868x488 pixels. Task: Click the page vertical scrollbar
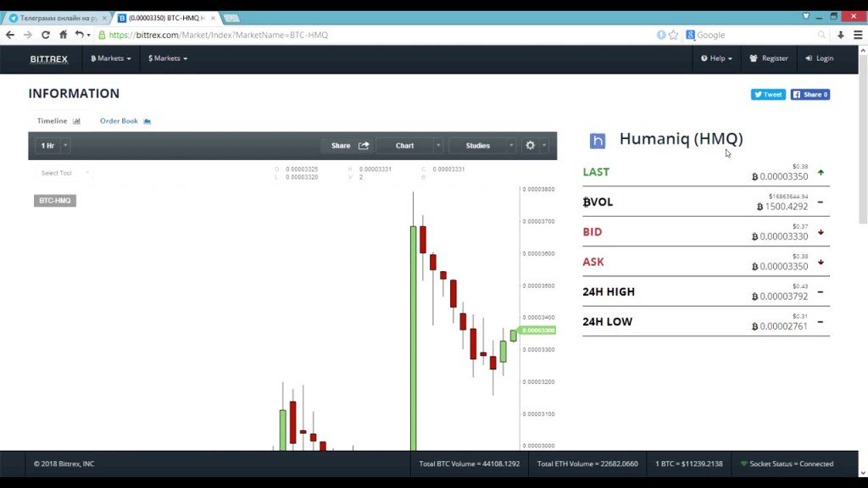point(863,138)
